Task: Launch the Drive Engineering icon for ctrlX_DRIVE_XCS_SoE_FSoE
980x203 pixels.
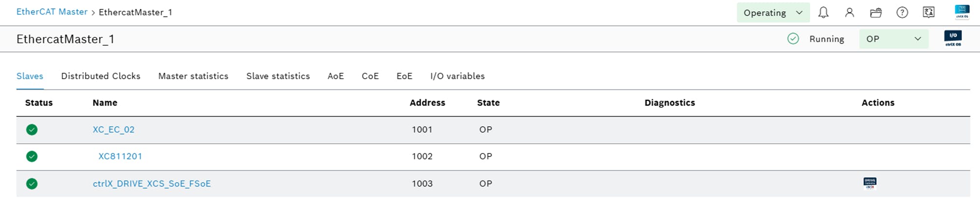Action: point(869,183)
